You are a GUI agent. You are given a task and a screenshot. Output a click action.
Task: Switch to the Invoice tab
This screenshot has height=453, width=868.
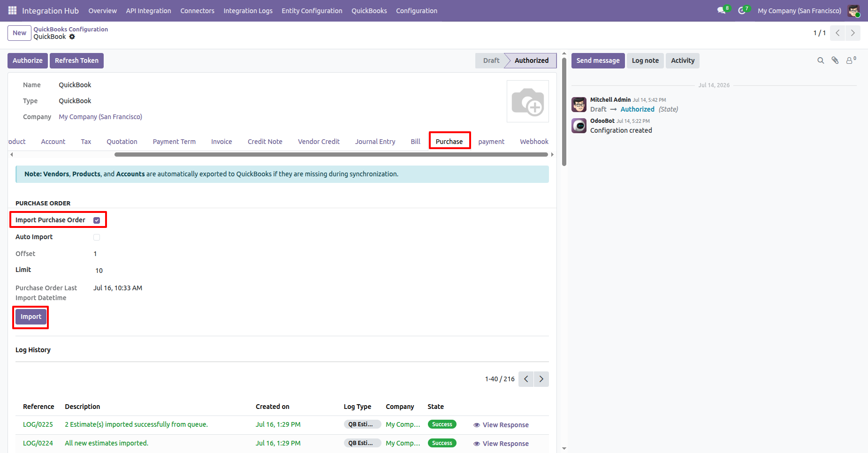(x=221, y=142)
